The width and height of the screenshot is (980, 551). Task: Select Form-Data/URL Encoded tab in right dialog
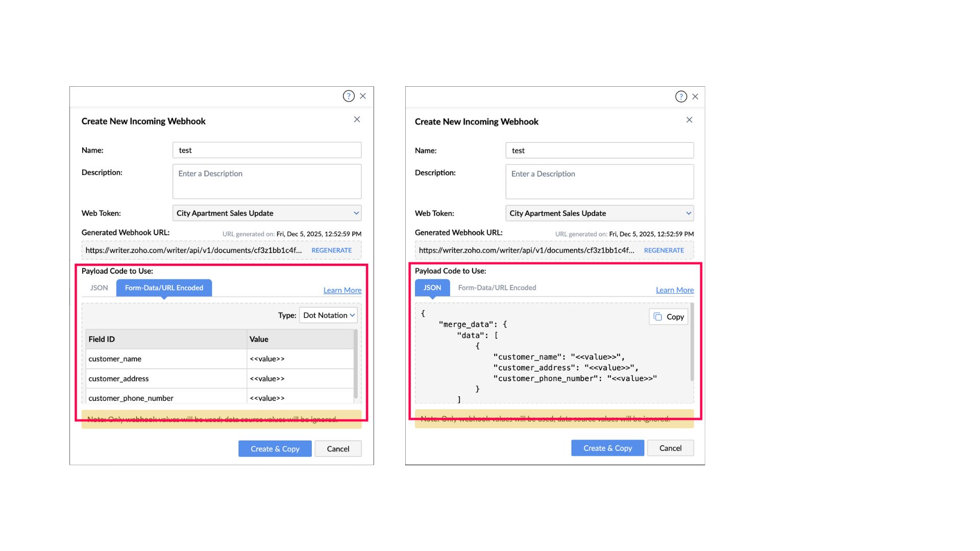[x=497, y=288]
